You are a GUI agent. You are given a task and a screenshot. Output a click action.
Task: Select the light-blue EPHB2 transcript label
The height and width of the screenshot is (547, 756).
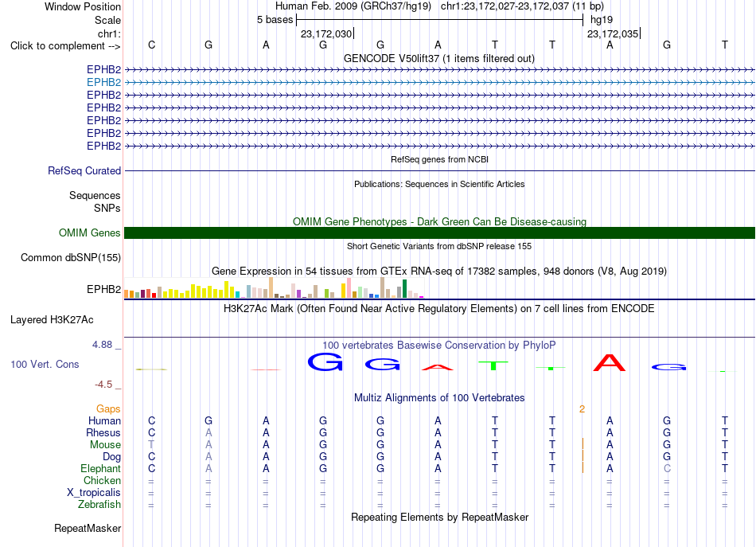click(103, 83)
